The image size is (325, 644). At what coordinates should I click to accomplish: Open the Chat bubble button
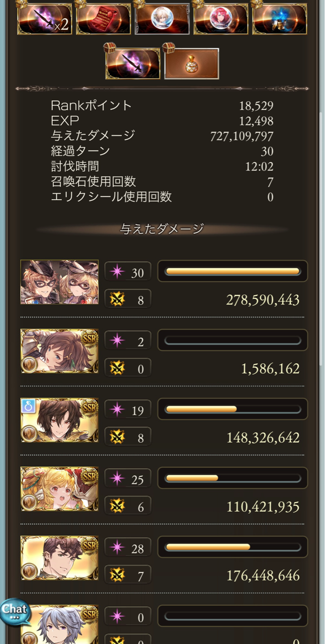tap(15, 611)
